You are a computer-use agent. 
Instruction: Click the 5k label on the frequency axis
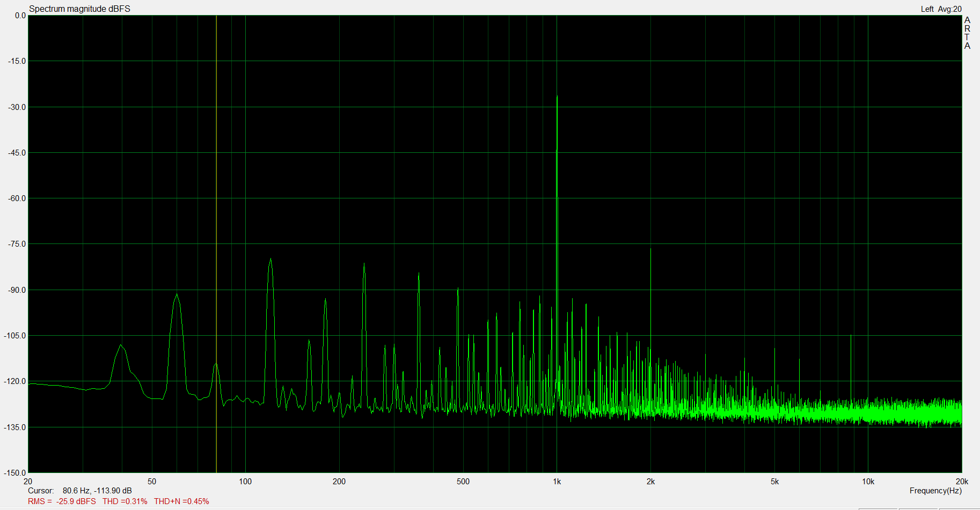[x=775, y=482]
